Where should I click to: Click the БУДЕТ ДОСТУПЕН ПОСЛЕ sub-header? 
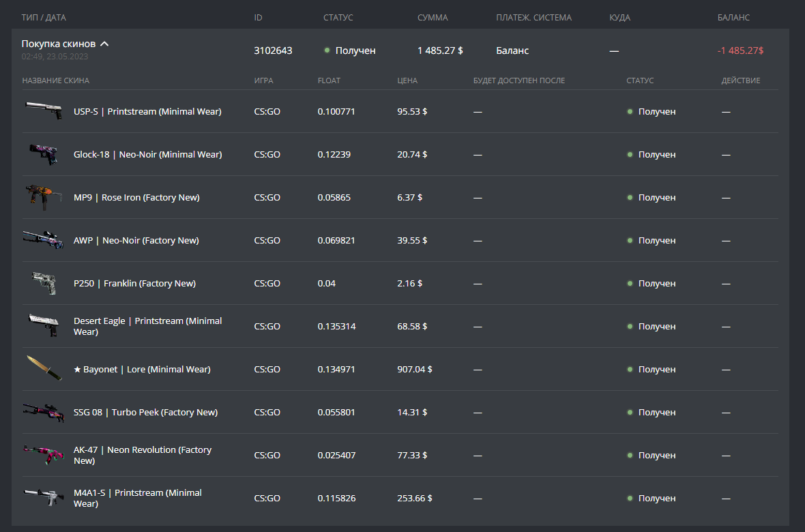[x=519, y=80]
